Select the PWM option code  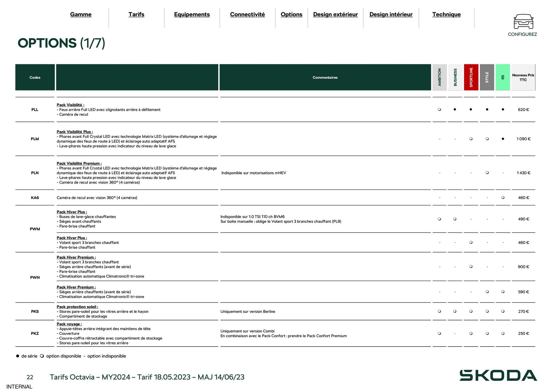[35, 229]
